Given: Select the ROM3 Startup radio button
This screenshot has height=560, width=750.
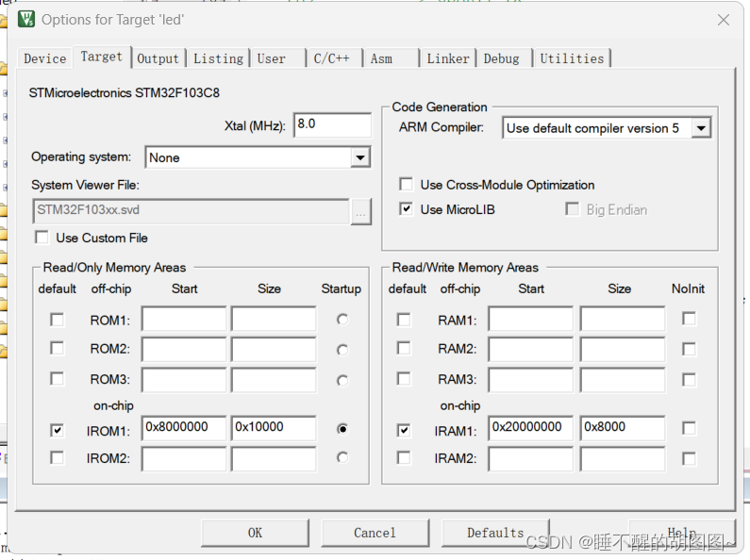Looking at the screenshot, I should [x=342, y=381].
